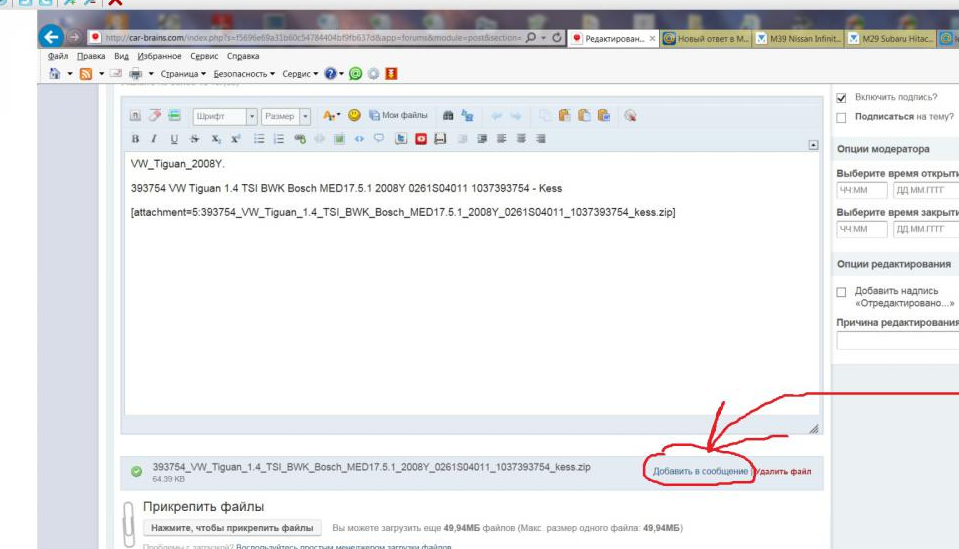Apply italic formatting
This screenshot has width=959, height=549.
154,139
